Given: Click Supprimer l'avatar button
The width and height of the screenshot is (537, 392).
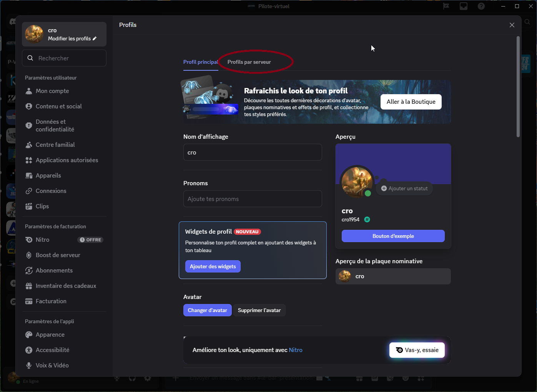Looking at the screenshot, I should [259, 311].
